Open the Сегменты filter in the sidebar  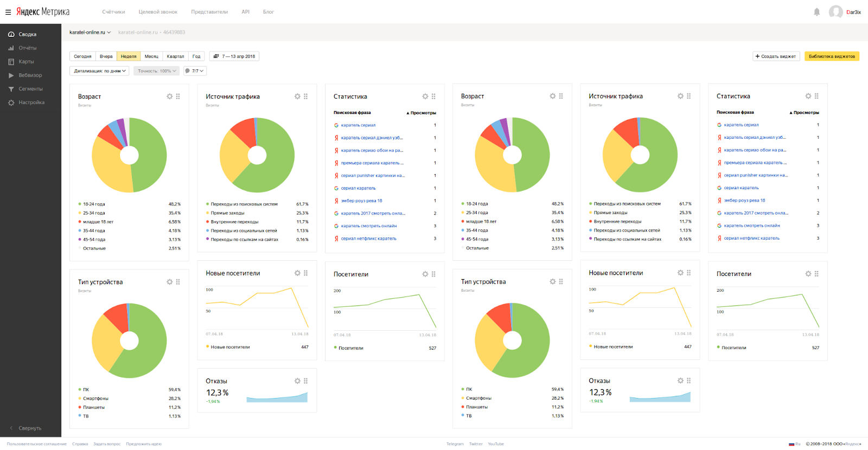click(x=30, y=89)
